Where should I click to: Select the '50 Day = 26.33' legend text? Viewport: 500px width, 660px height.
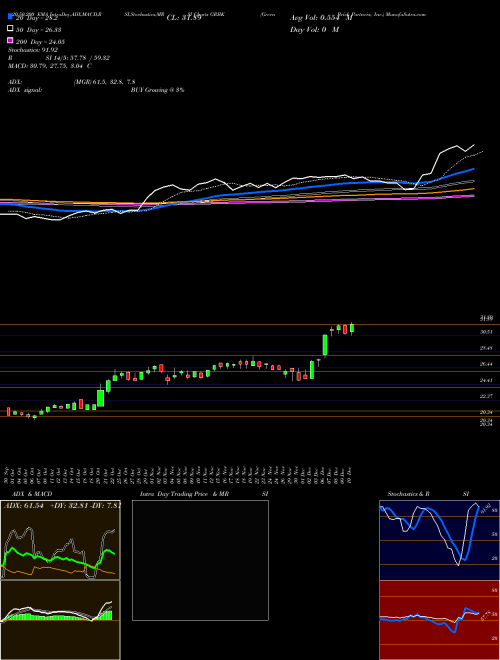pyautogui.click(x=39, y=30)
